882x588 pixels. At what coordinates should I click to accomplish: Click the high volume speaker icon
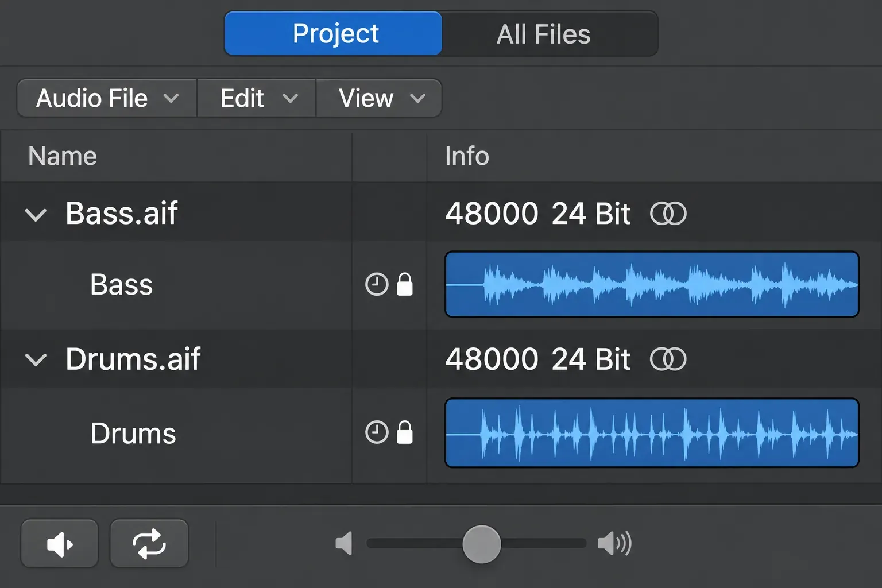point(614,543)
